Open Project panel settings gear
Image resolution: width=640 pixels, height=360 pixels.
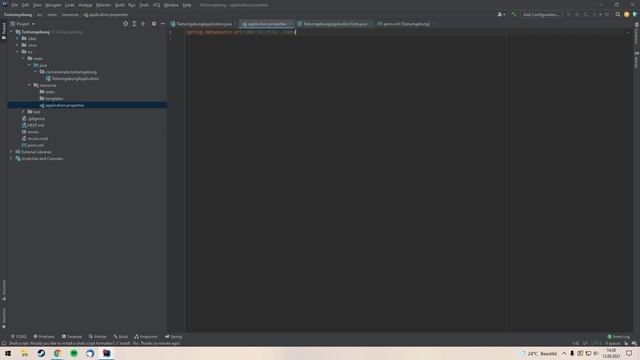154,24
